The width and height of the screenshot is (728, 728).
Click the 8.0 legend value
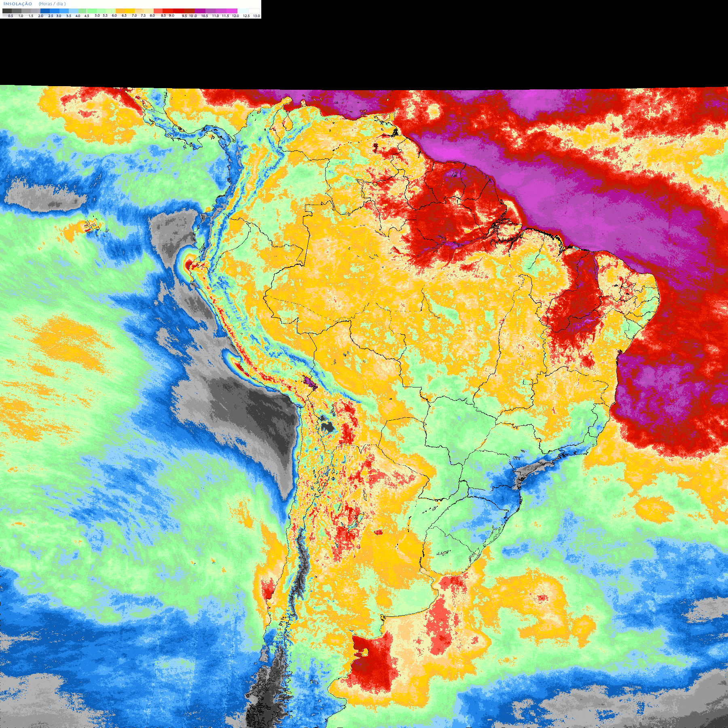click(152, 15)
